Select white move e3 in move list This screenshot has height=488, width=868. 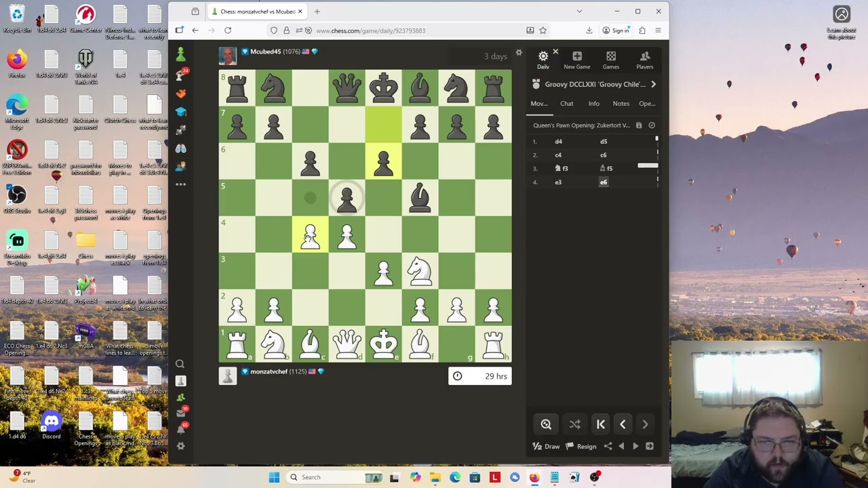click(558, 182)
